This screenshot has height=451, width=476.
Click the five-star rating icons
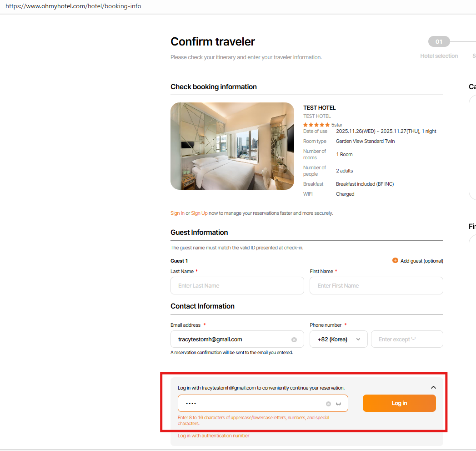pyautogui.click(x=316, y=125)
